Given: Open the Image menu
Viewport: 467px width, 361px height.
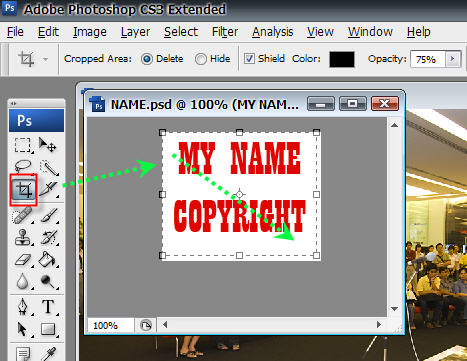Looking at the screenshot, I should (x=90, y=32).
